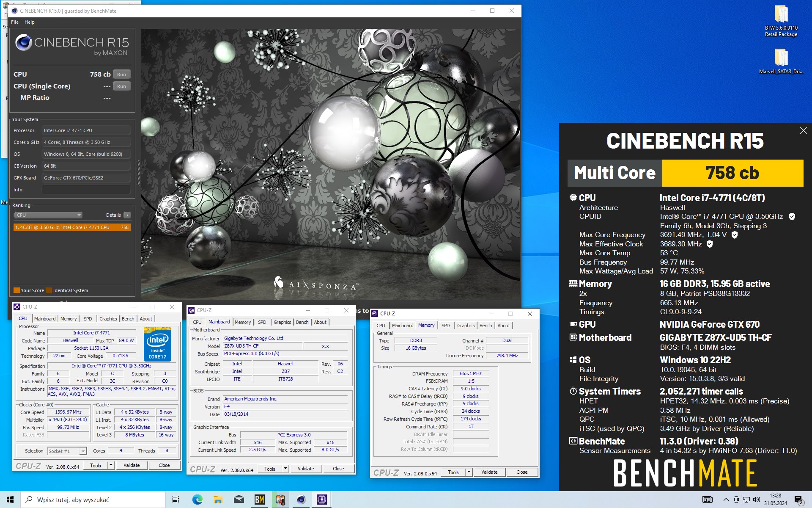
Task: Click the Info input field in Cinebench
Action: click(86, 190)
